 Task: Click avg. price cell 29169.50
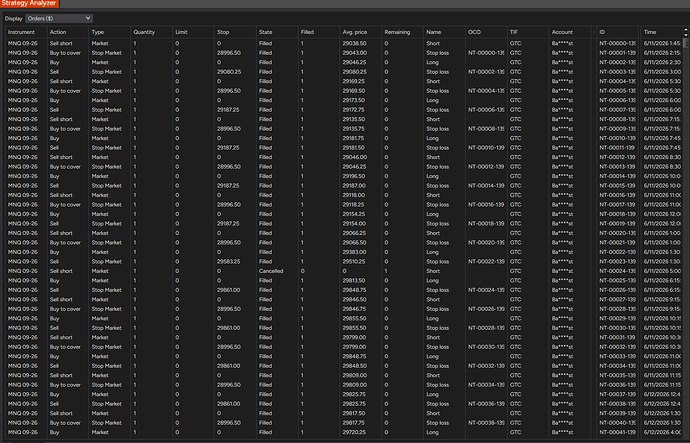(x=355, y=91)
